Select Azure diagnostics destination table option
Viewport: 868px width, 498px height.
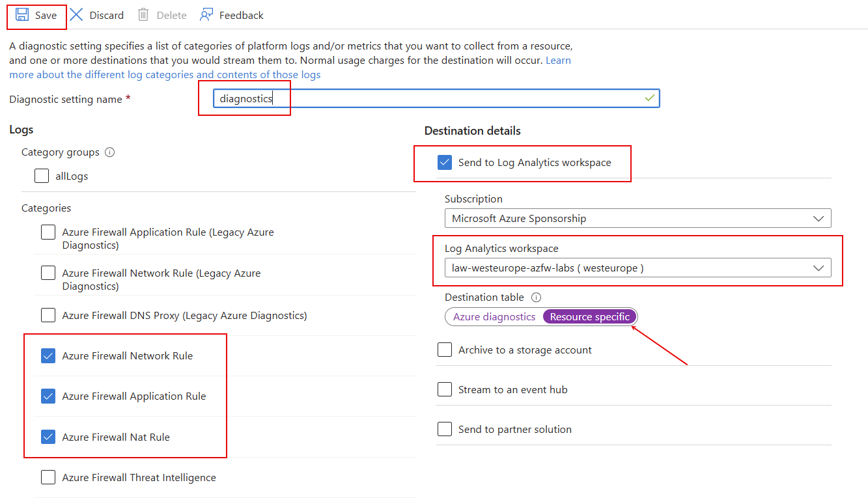494,317
